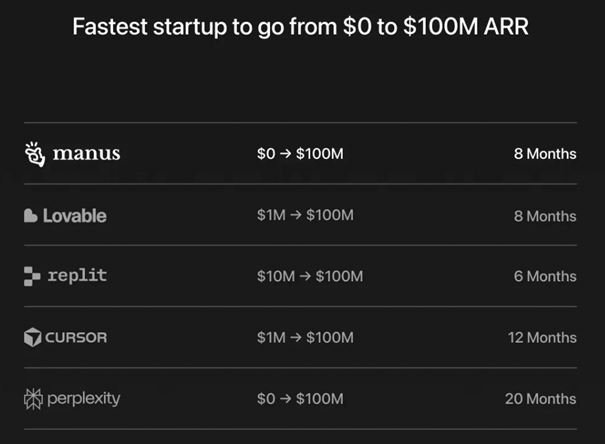Click "8 Months" in the Manus row

545,155
